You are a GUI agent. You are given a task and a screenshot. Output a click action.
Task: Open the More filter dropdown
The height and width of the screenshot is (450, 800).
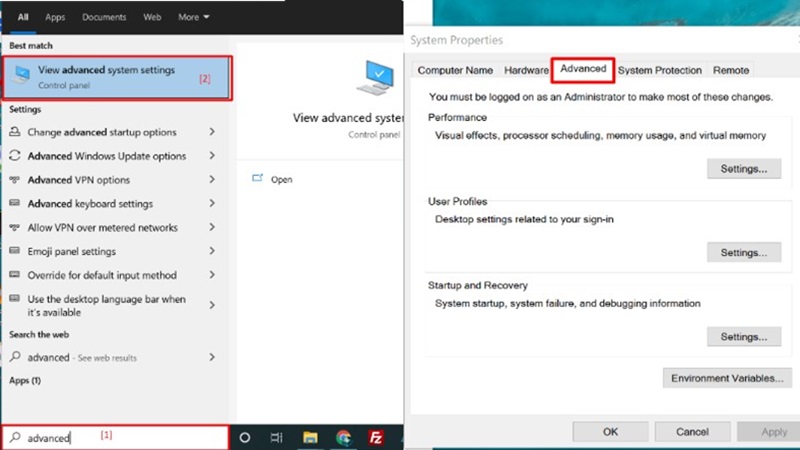tap(193, 17)
